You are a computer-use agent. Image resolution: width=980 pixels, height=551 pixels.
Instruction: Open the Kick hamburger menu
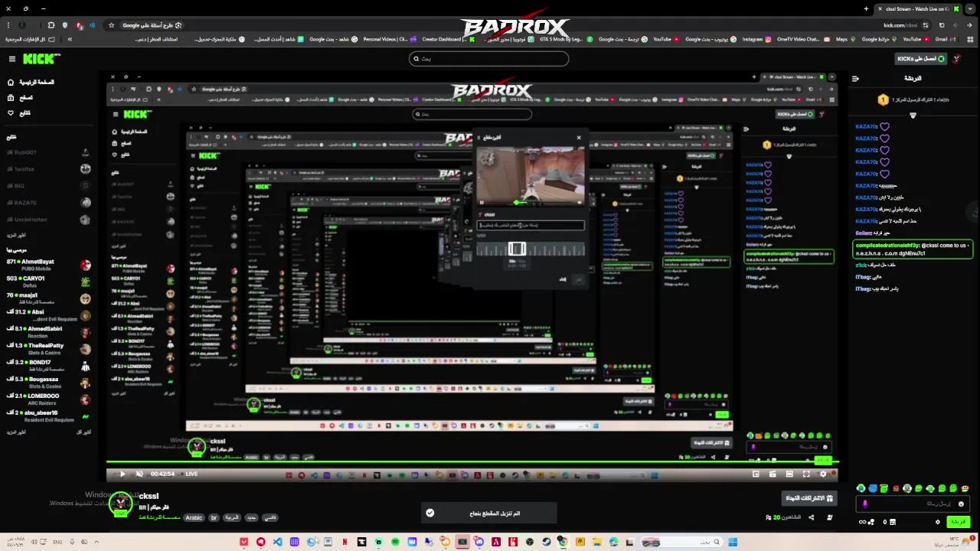point(11,59)
